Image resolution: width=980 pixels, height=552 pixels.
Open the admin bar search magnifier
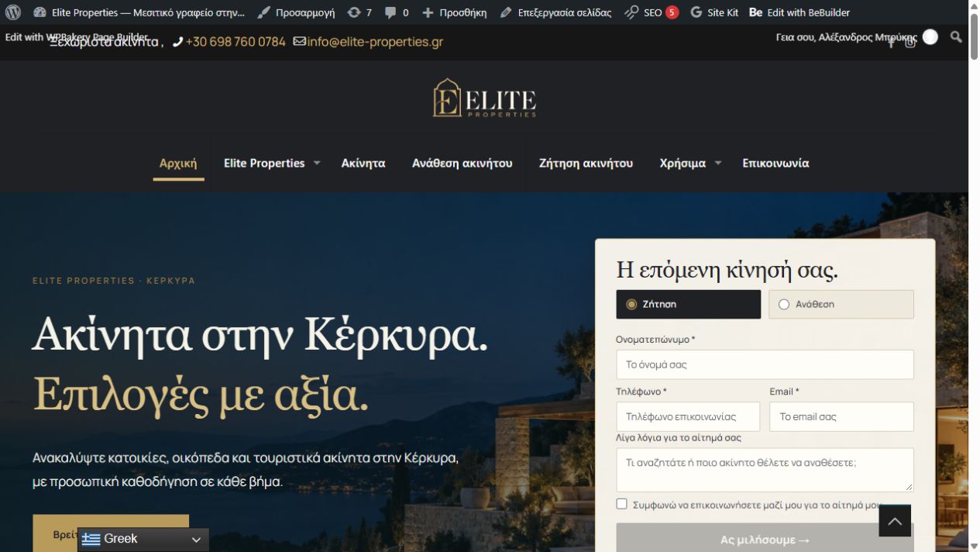pos(956,36)
